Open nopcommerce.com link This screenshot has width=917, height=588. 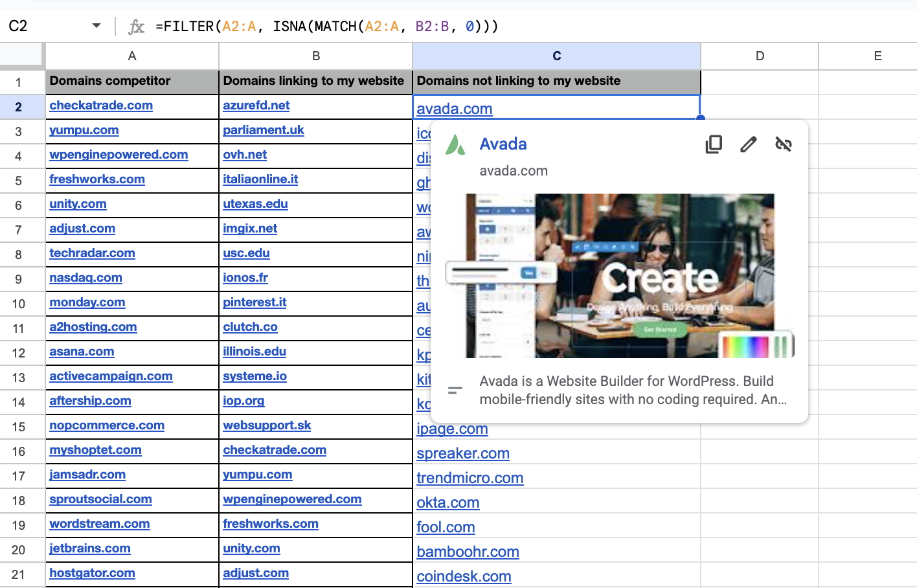coord(107,425)
